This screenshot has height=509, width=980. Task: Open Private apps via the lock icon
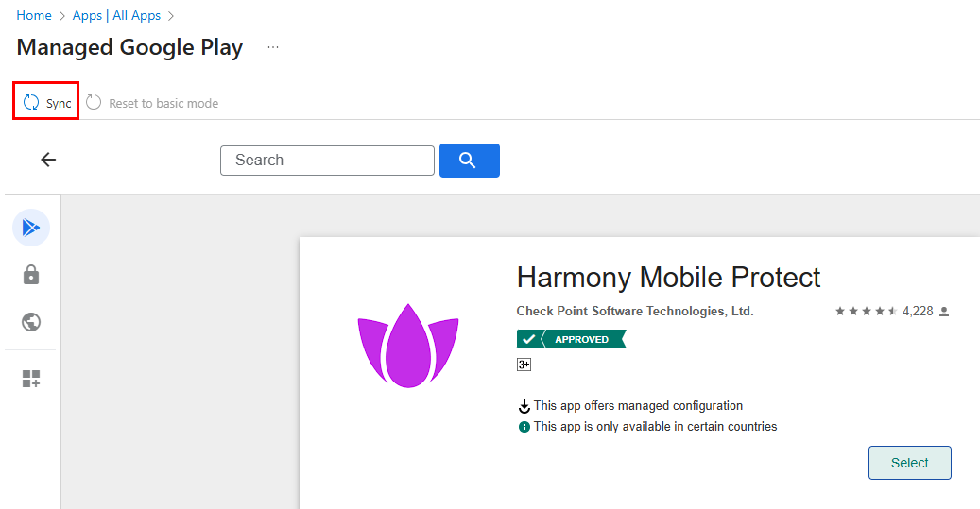click(x=31, y=275)
